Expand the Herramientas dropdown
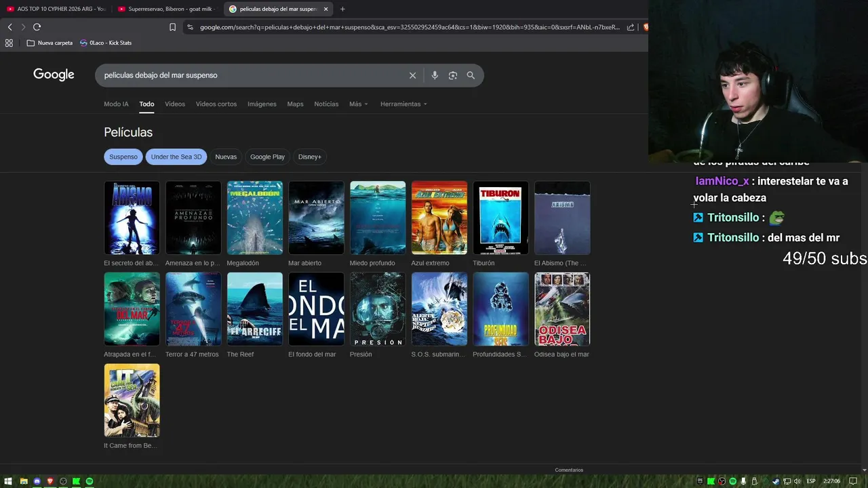 click(x=404, y=104)
